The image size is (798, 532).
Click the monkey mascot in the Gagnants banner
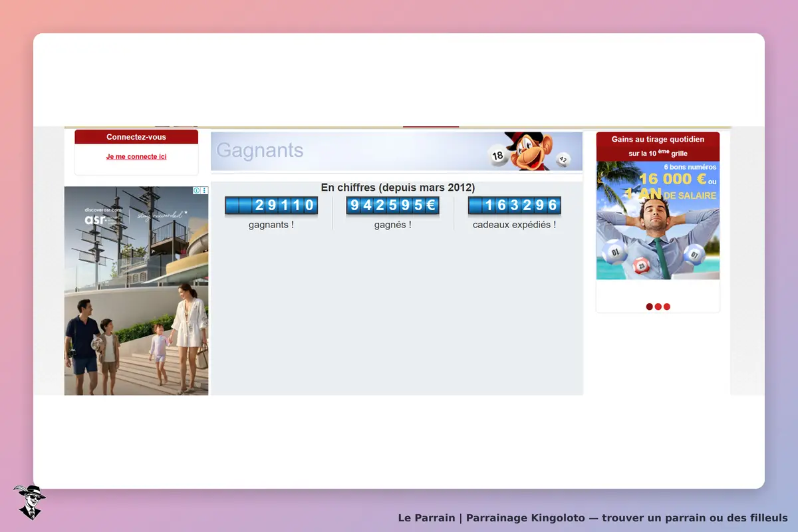(x=529, y=151)
